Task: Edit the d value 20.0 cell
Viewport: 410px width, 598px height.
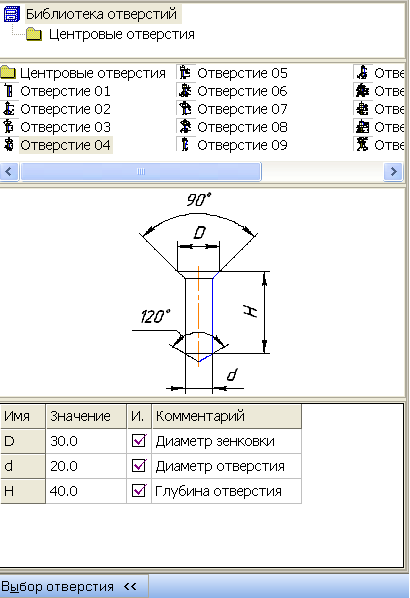Action: [86, 466]
